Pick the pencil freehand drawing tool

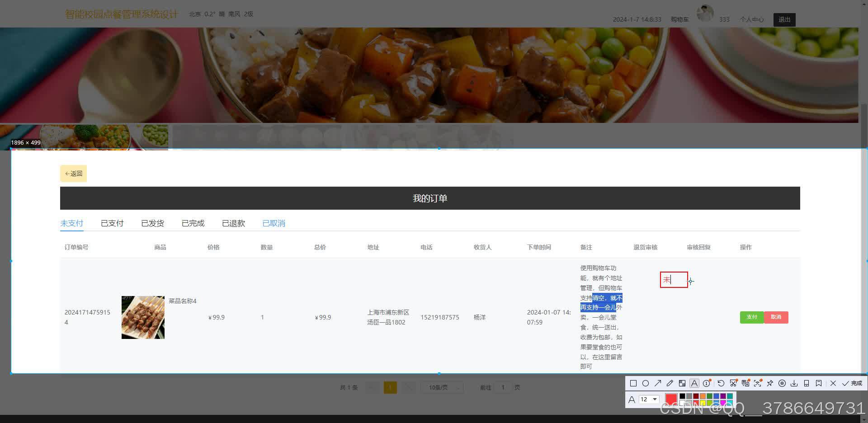(670, 383)
